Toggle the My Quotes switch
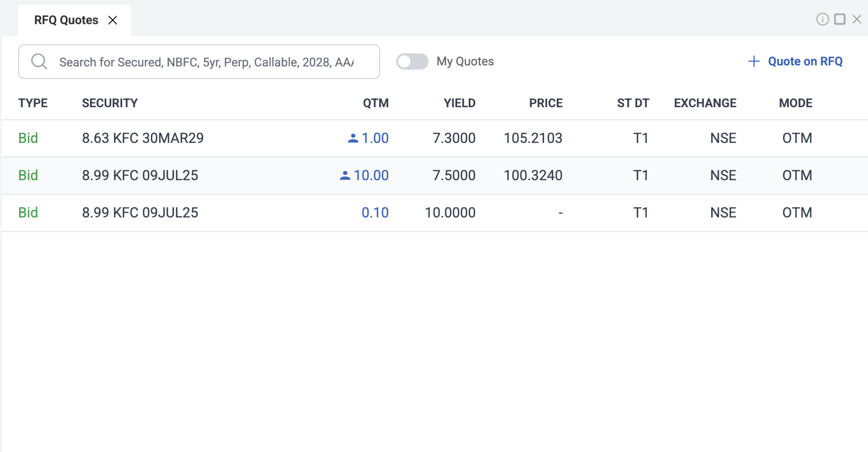This screenshot has width=868, height=452. [412, 61]
